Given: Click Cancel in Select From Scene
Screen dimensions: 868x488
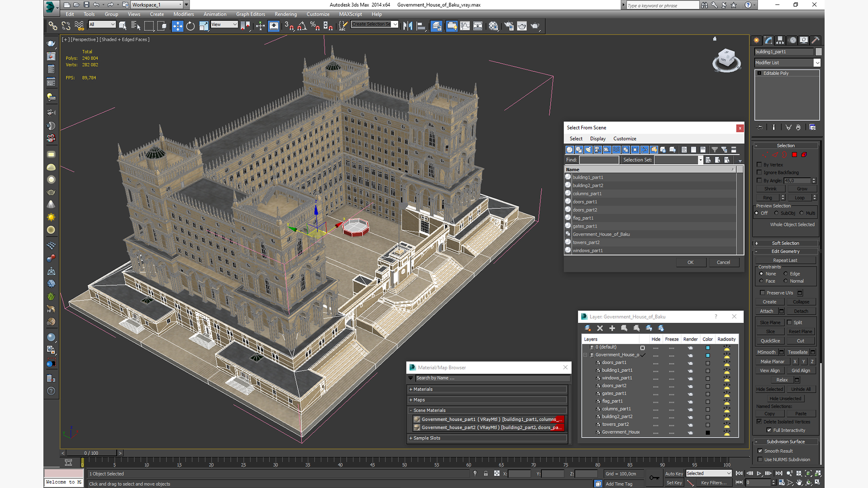Looking at the screenshot, I should tap(723, 263).
